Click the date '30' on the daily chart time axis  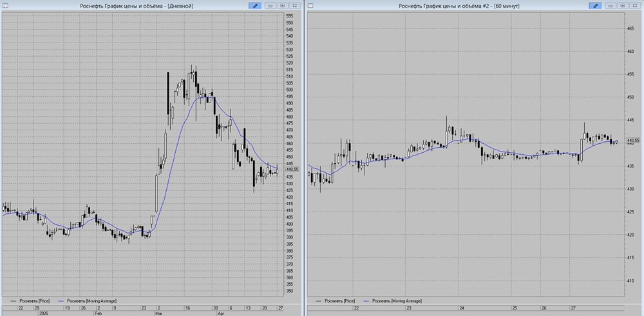[x=216, y=308]
